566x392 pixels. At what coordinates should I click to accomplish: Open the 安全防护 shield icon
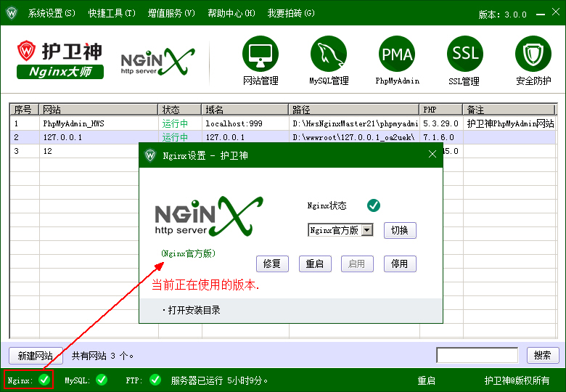click(533, 54)
